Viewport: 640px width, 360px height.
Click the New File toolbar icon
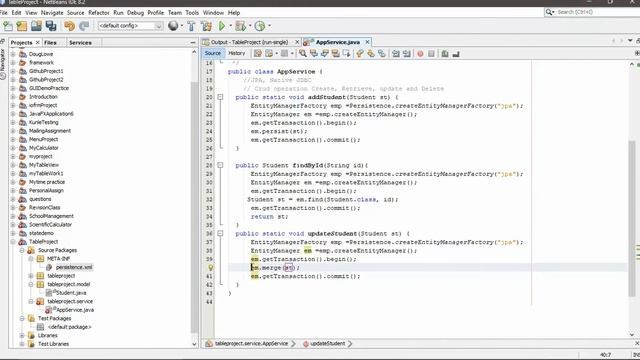(x=8, y=26)
